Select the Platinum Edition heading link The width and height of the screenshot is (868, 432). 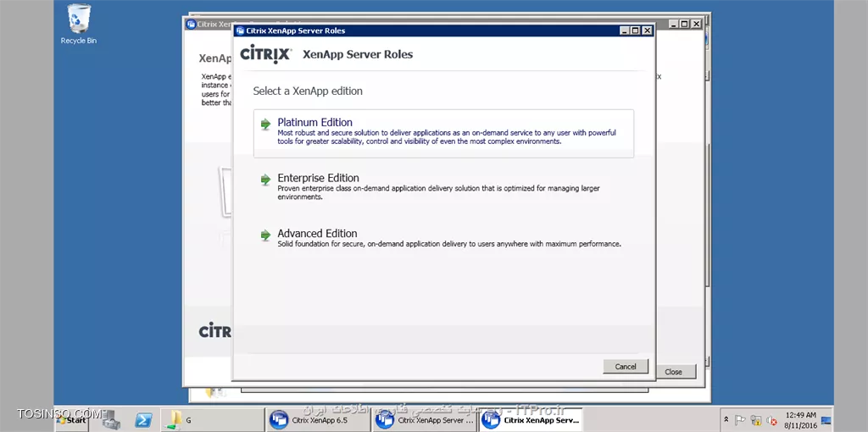point(315,122)
